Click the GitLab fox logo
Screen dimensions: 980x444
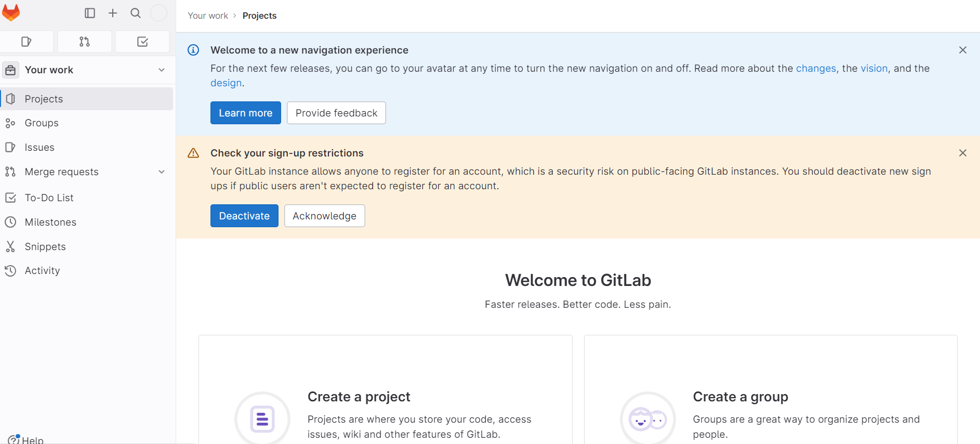(11, 13)
